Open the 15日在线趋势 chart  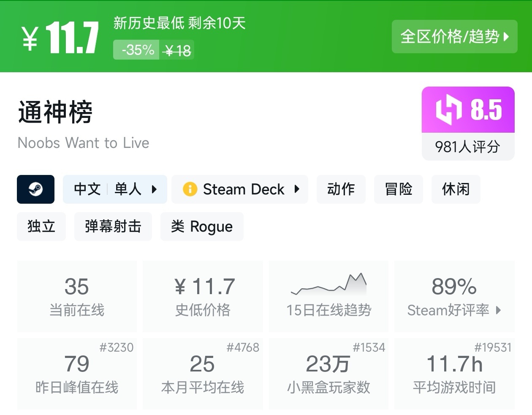[328, 296]
